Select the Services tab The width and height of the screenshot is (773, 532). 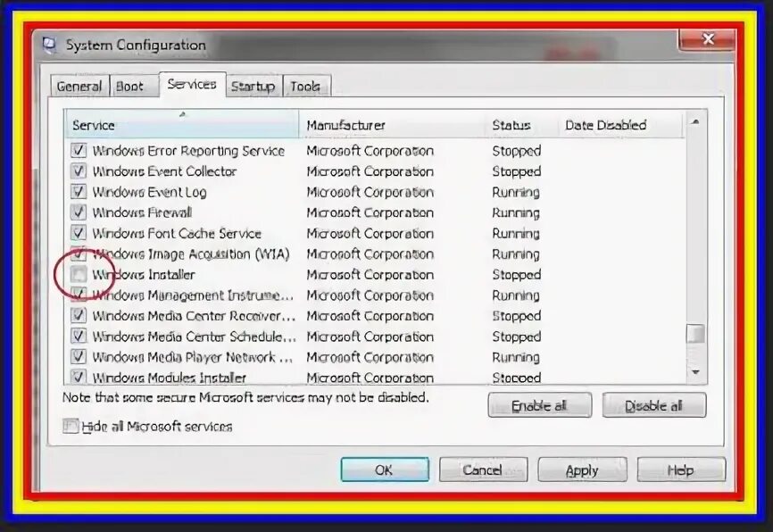(x=192, y=84)
